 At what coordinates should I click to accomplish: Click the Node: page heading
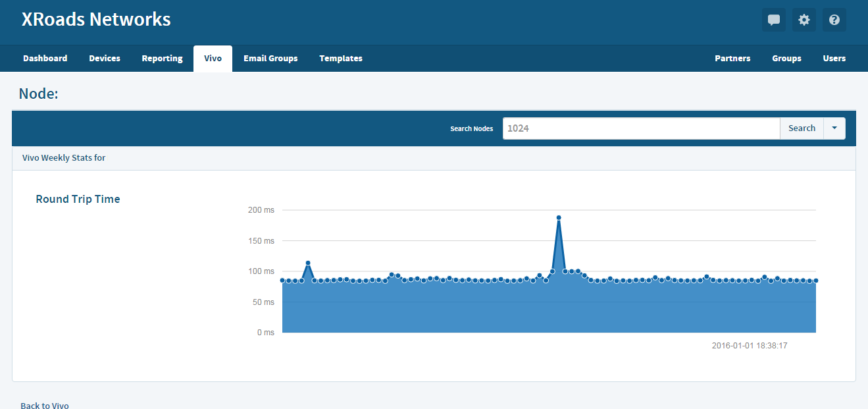coord(39,94)
